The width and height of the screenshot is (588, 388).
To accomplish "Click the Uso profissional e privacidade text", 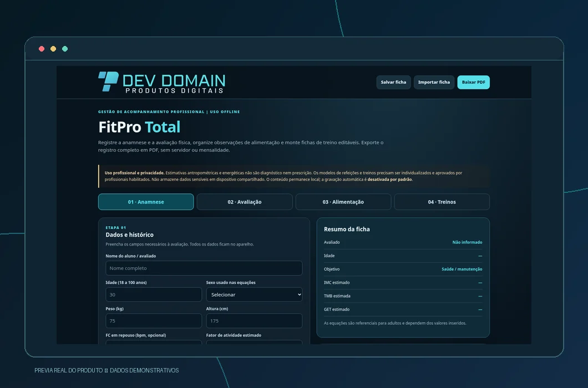I will pyautogui.click(x=134, y=173).
